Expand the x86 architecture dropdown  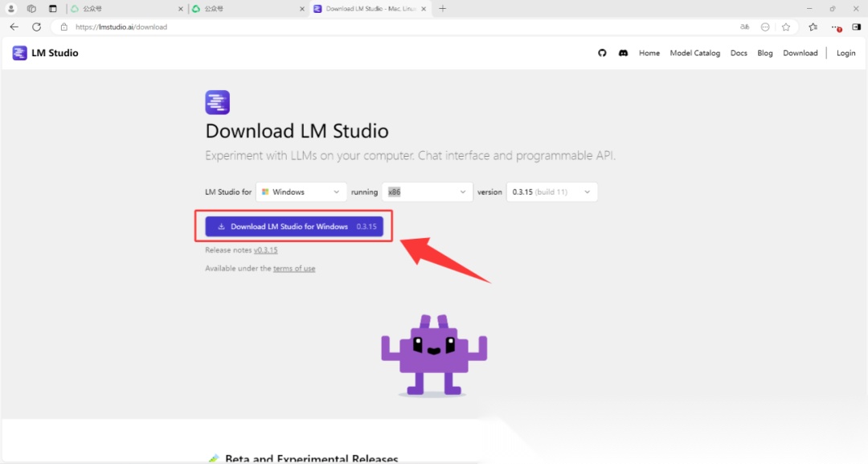428,192
